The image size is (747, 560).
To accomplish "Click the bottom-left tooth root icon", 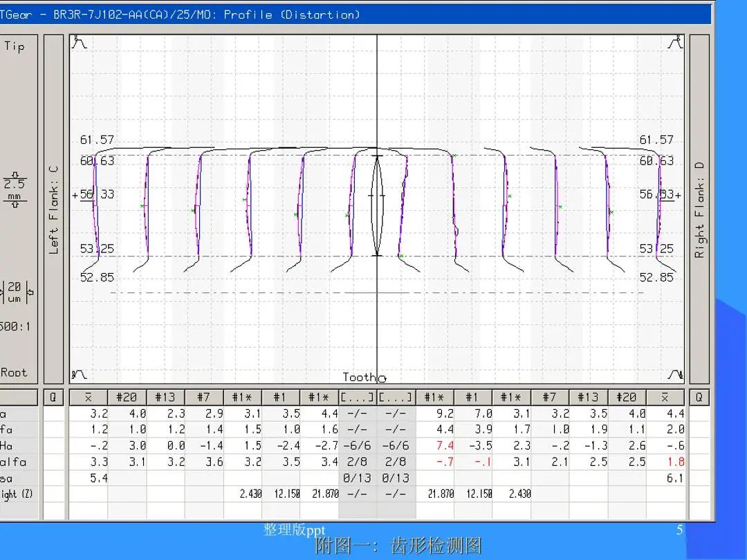I will [80, 375].
